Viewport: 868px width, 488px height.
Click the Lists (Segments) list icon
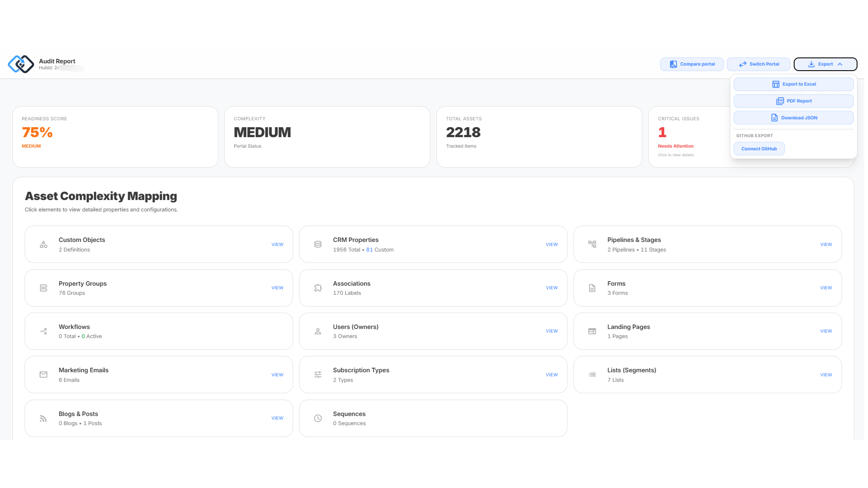click(592, 375)
